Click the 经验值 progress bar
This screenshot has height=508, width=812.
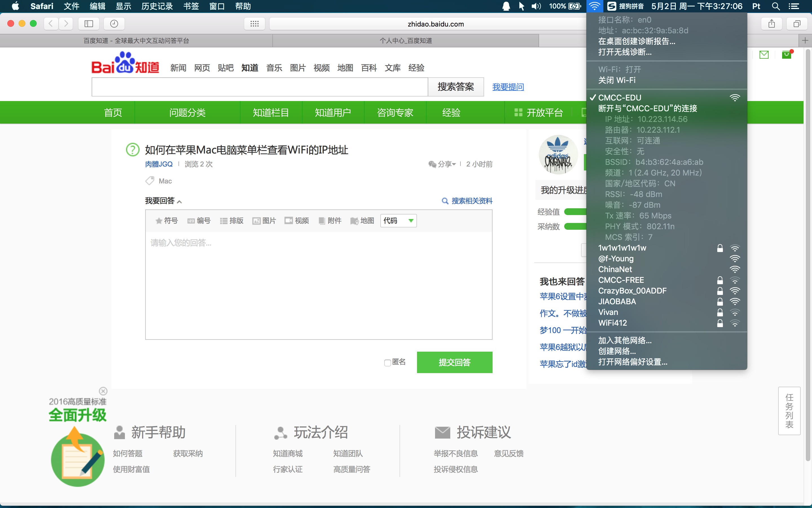tap(575, 212)
